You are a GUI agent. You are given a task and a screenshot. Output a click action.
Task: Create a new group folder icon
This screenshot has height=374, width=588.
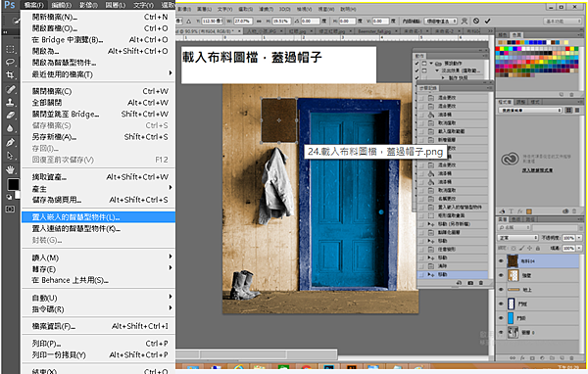(552, 357)
